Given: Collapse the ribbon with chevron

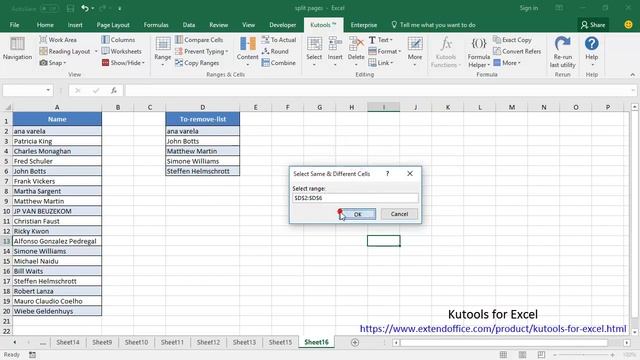Looking at the screenshot, I should point(633,75).
